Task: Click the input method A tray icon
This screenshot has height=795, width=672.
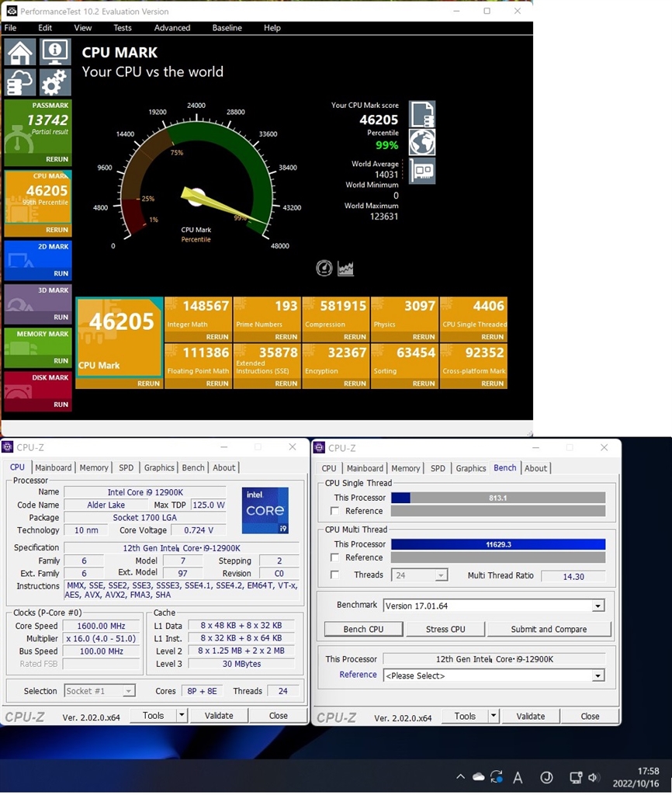Action: 518,777
